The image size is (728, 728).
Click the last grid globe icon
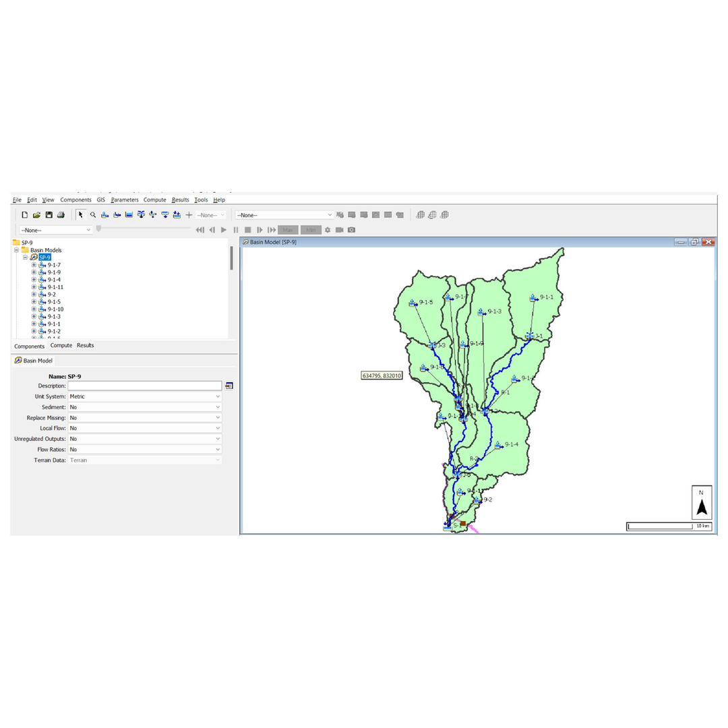click(444, 215)
